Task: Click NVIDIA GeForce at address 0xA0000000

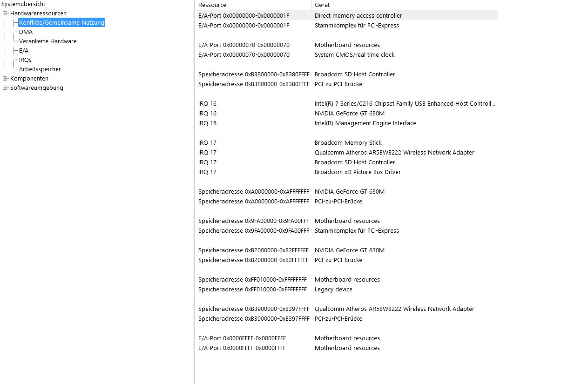Action: pyautogui.click(x=347, y=192)
